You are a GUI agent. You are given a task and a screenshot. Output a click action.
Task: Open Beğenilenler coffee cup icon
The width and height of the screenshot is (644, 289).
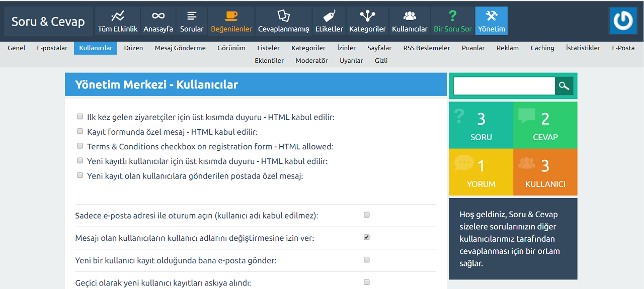231,16
